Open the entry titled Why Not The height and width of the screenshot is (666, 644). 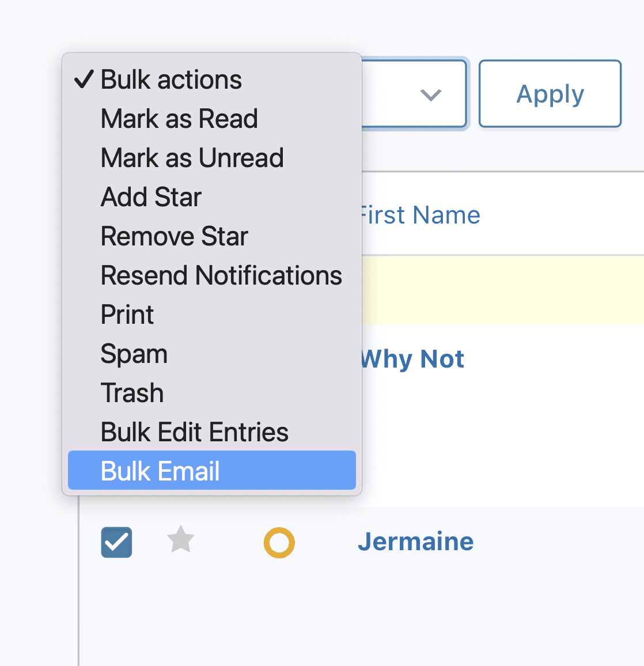(412, 358)
